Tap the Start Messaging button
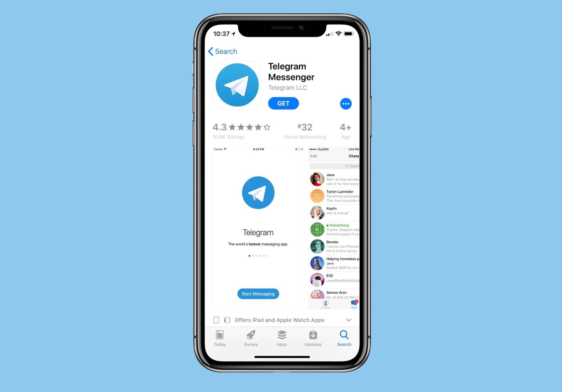 coord(258,294)
